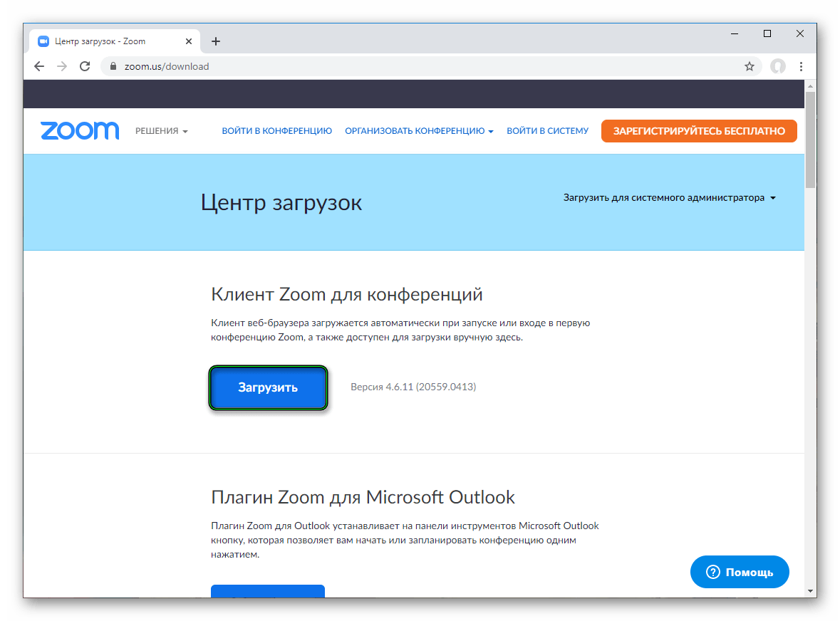Close the Zoom download center tab
The image size is (840, 621).
pos(189,41)
